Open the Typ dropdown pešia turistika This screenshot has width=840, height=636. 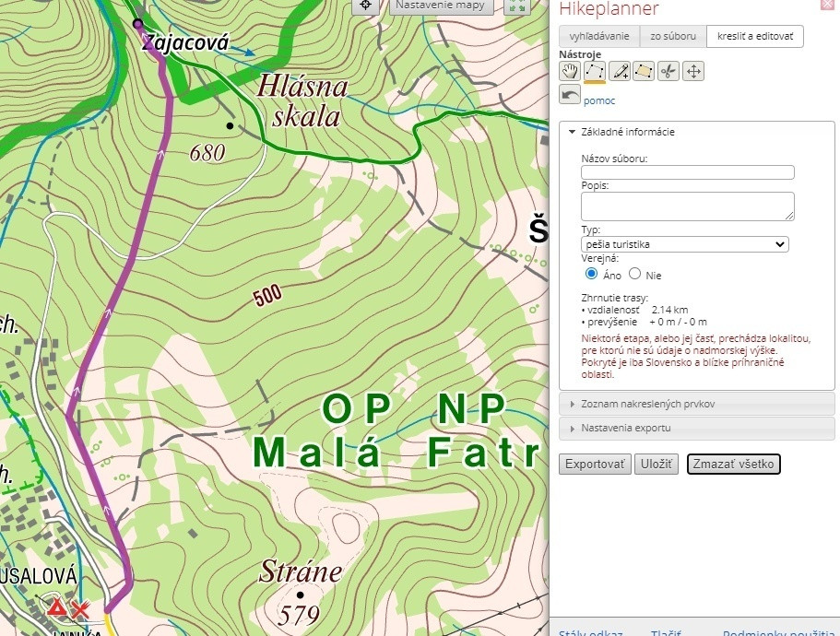coord(685,244)
